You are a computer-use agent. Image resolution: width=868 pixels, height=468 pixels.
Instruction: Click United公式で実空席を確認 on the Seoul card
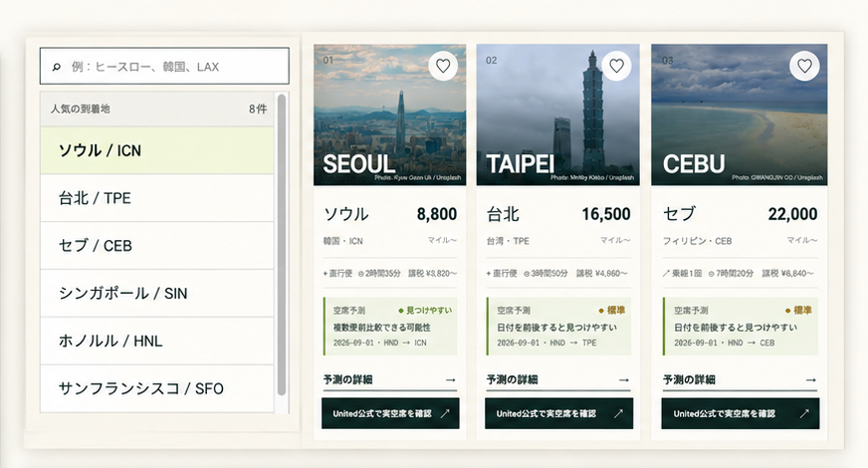pyautogui.click(x=390, y=413)
